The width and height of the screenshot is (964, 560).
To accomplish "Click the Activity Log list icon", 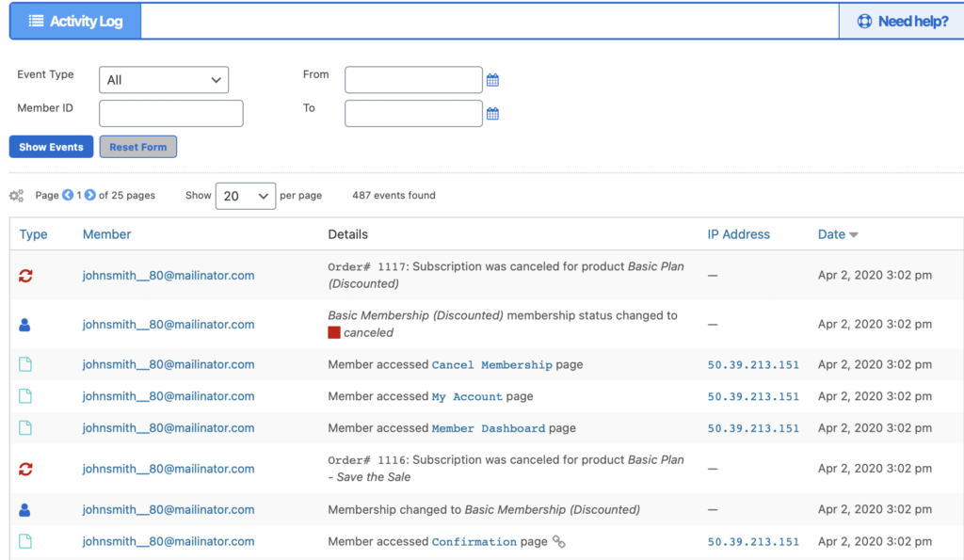I will [37, 21].
